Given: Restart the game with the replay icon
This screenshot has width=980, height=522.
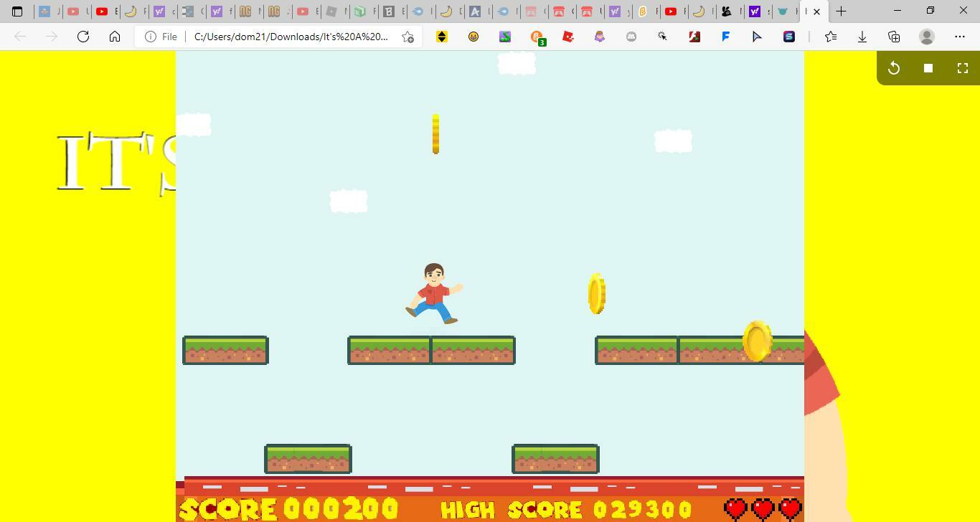Looking at the screenshot, I should (x=894, y=68).
